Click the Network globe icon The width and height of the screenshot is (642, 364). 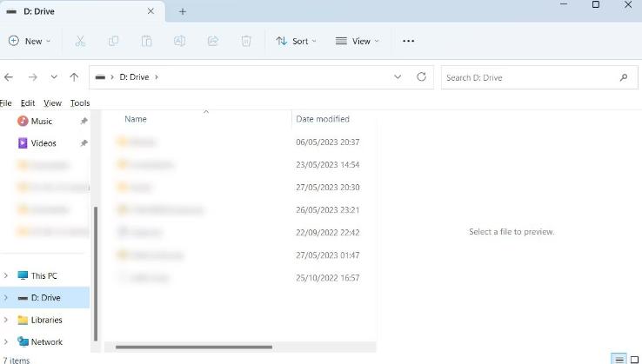pyautogui.click(x=23, y=341)
